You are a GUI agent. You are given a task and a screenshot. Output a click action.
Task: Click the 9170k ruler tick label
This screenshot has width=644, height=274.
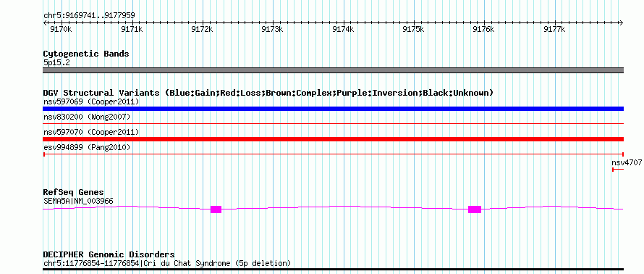coord(62,30)
